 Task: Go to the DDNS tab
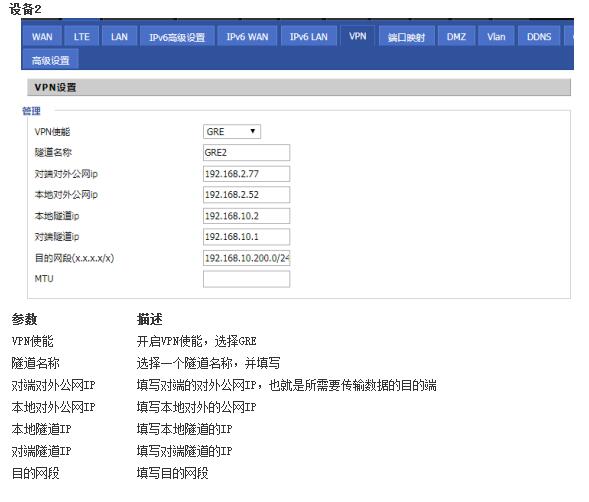click(539, 36)
